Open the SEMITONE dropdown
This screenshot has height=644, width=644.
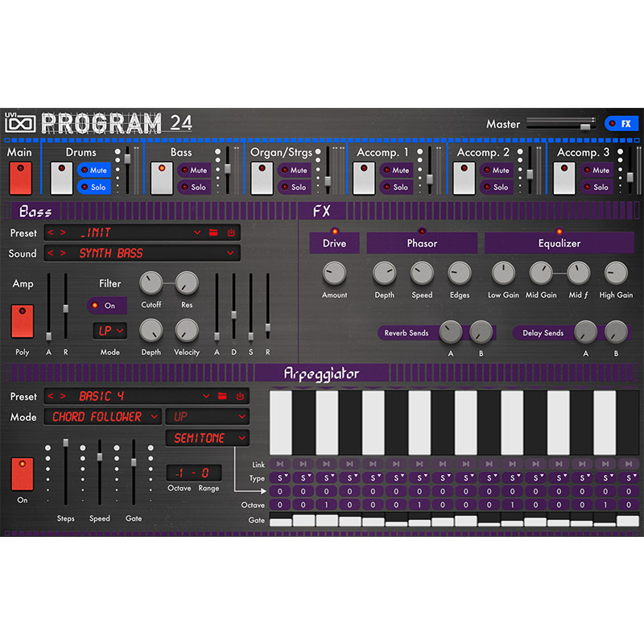[208, 438]
